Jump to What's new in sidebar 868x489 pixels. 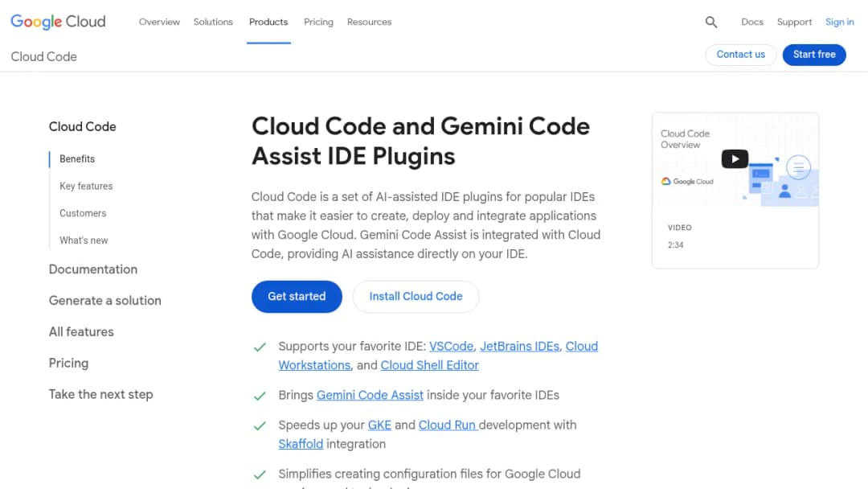tap(84, 240)
